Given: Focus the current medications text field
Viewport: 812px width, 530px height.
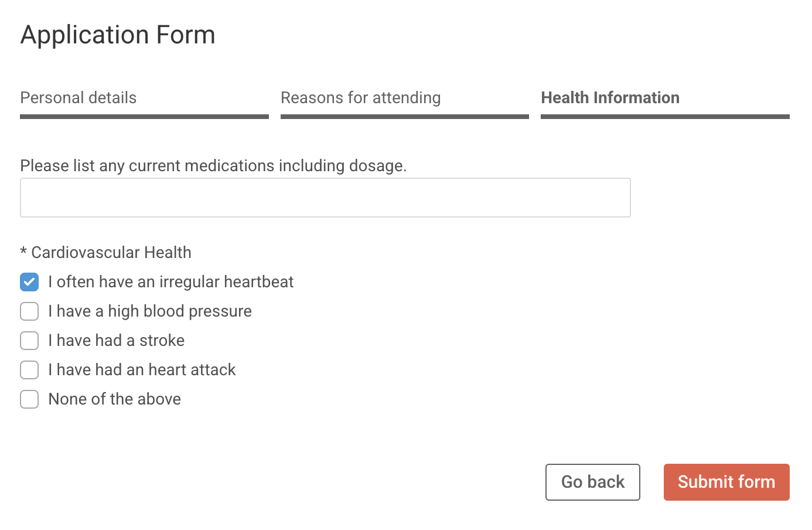Looking at the screenshot, I should tap(325, 198).
